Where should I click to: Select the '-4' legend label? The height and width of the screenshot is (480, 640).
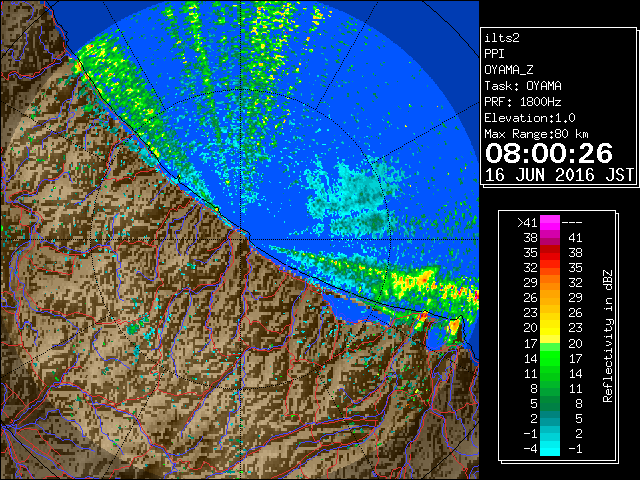(530, 449)
